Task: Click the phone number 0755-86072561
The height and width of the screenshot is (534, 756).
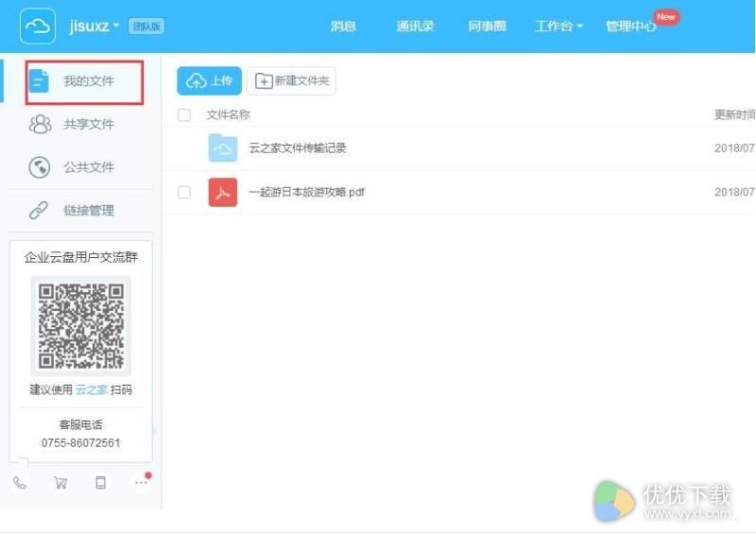Action: (x=80, y=443)
